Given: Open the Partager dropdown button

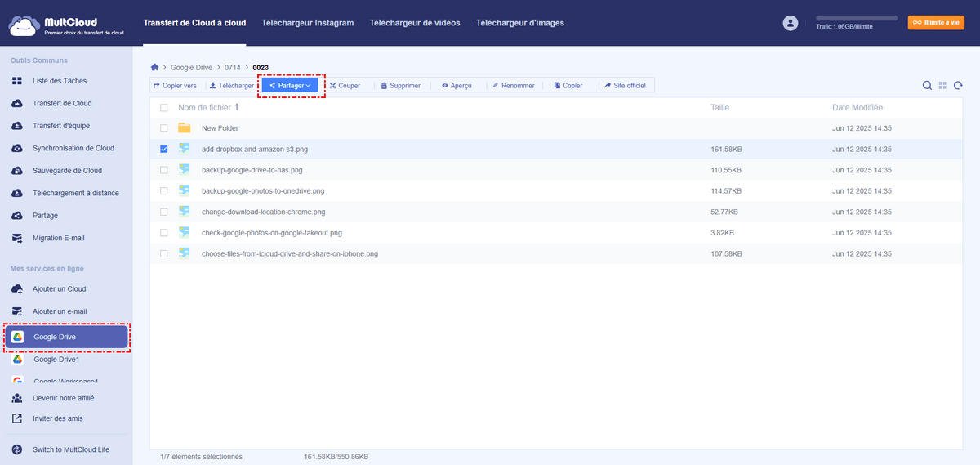Looking at the screenshot, I should 290,85.
